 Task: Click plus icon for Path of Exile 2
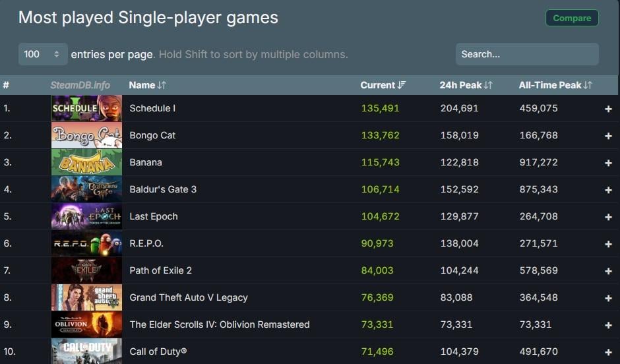pyautogui.click(x=608, y=271)
